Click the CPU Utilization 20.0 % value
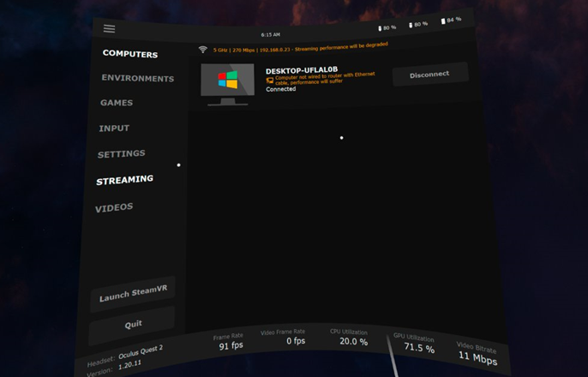The width and height of the screenshot is (588, 377). (354, 341)
